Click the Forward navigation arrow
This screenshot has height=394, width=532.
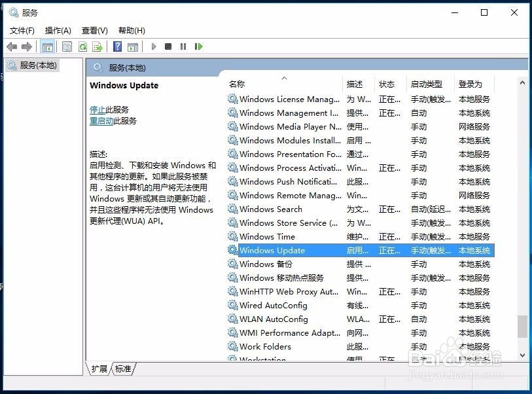point(27,46)
